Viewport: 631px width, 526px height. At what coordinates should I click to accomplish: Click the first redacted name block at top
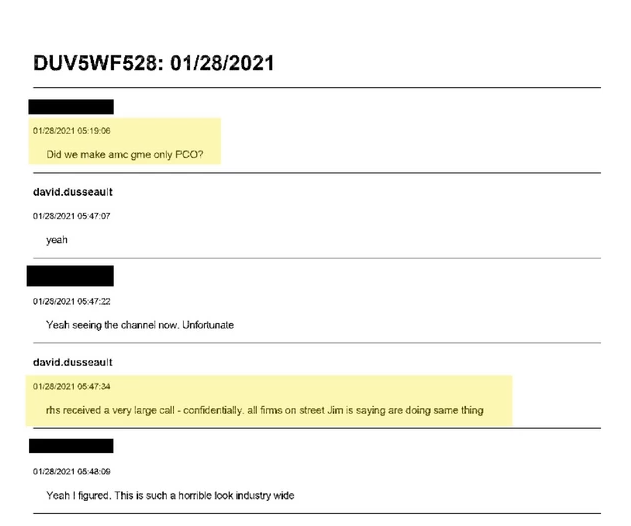pyautogui.click(x=71, y=107)
